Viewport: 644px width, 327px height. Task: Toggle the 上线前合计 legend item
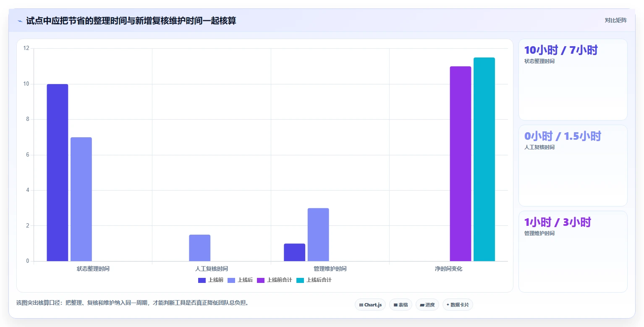point(274,280)
